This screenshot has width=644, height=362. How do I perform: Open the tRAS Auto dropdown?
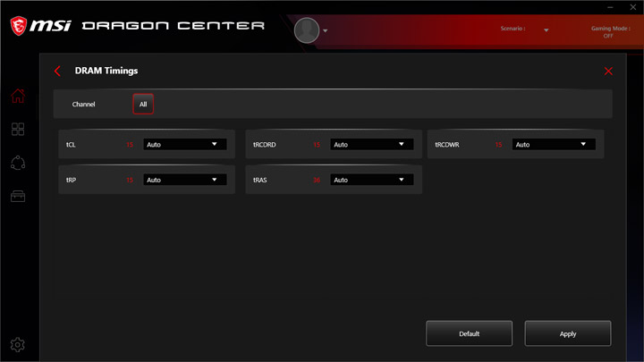372,180
